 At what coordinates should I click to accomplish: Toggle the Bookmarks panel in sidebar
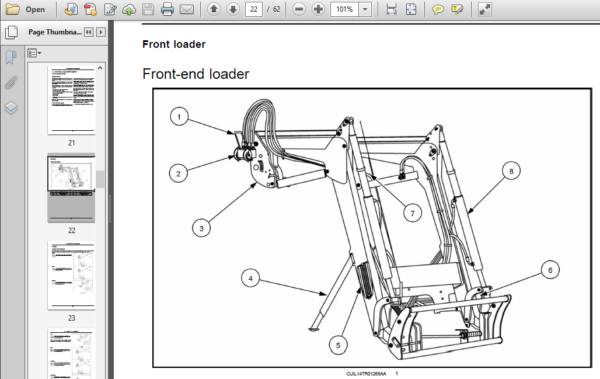point(11,57)
